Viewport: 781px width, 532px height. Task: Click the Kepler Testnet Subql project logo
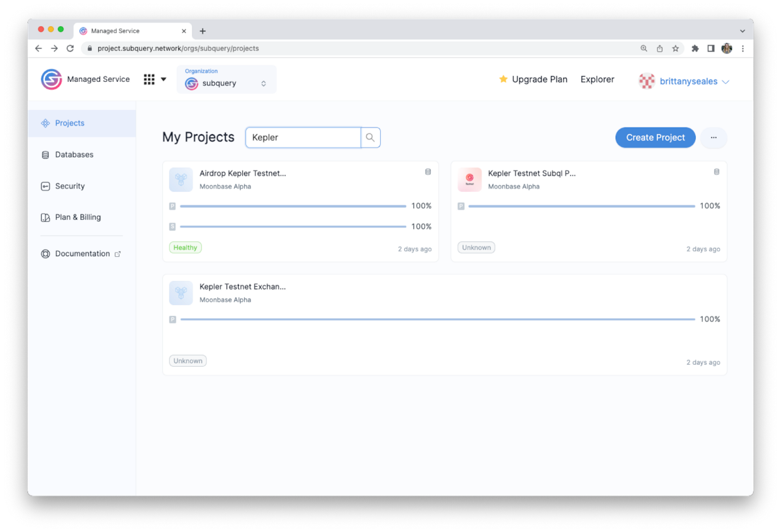pos(470,180)
